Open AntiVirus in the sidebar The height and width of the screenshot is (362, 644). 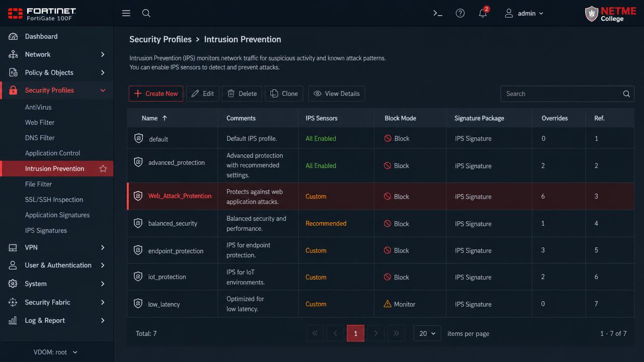tap(38, 107)
